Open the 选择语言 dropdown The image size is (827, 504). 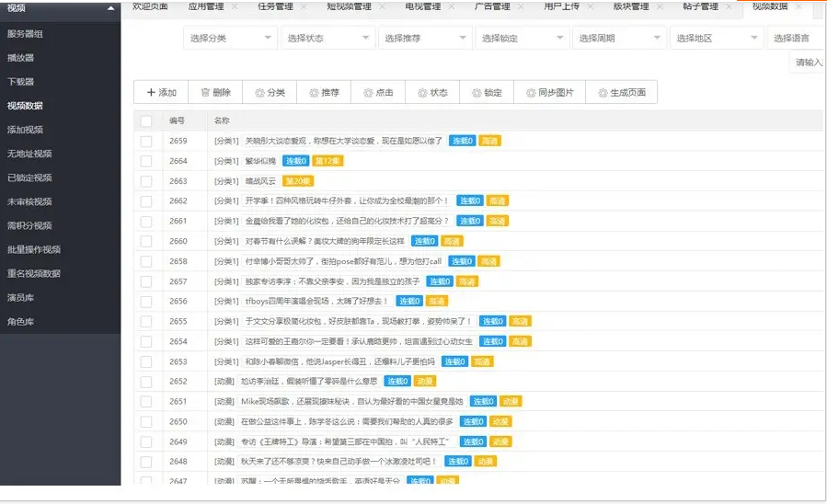797,38
